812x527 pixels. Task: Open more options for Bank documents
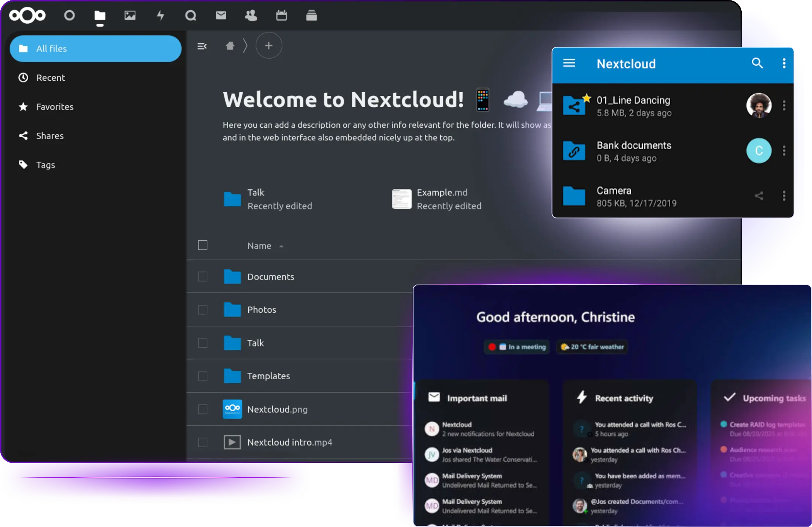pyautogui.click(x=784, y=151)
